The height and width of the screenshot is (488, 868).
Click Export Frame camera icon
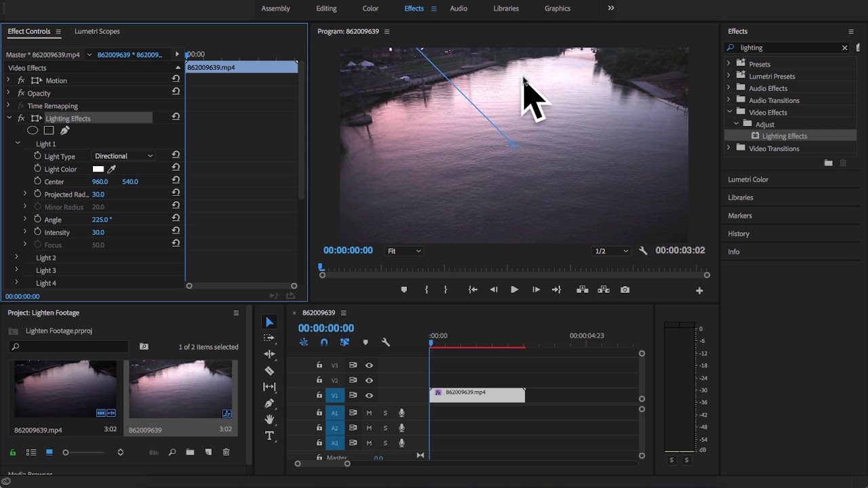pos(625,289)
